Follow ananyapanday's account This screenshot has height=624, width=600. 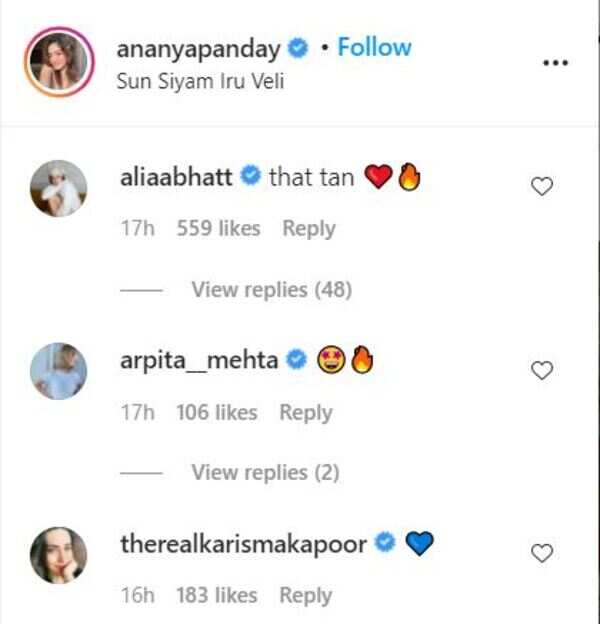[374, 47]
